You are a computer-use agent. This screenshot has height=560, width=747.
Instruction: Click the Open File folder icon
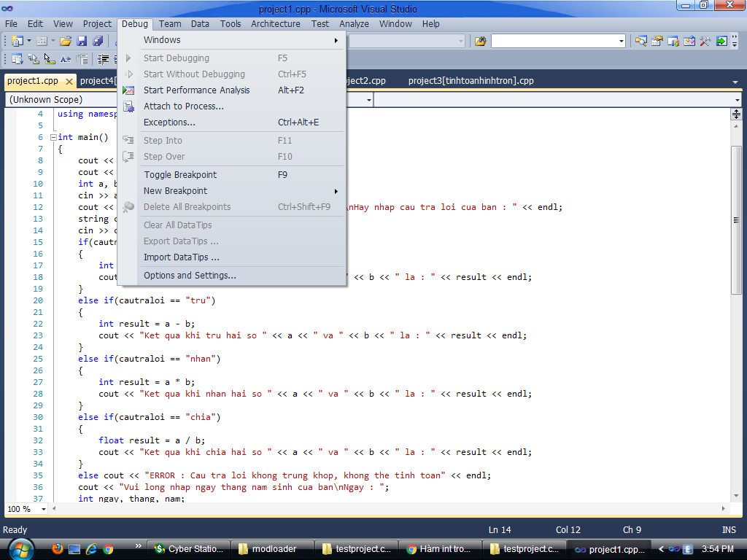66,41
